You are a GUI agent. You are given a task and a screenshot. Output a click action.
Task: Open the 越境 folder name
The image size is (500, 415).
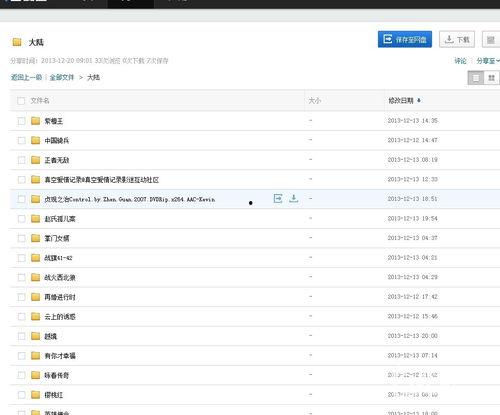pyautogui.click(x=51, y=336)
